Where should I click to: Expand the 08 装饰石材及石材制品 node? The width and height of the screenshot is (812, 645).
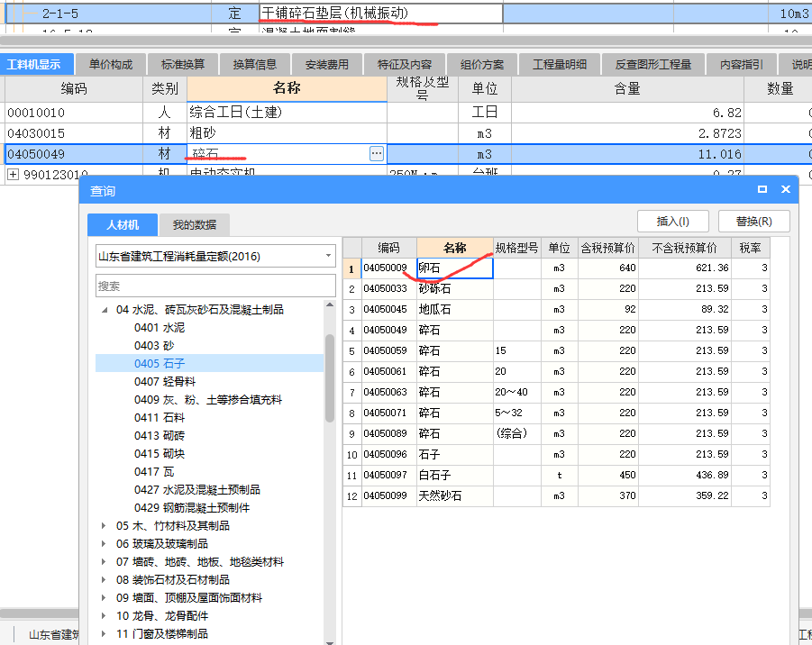(104, 580)
